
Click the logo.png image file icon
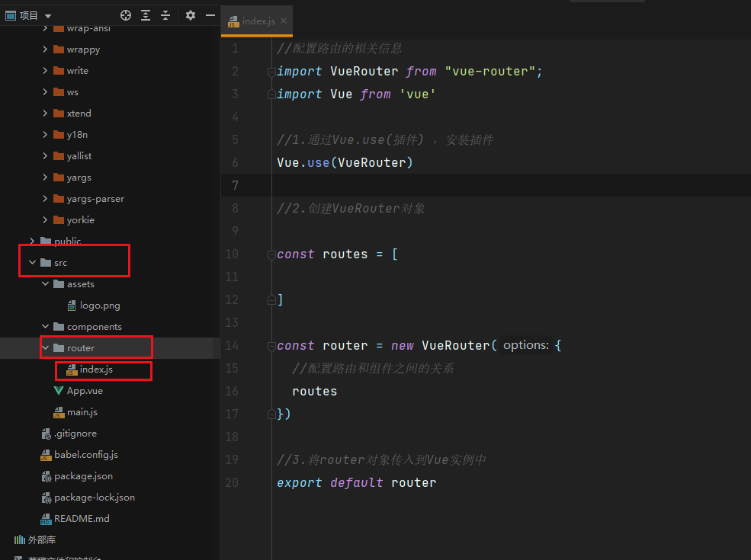coord(72,306)
